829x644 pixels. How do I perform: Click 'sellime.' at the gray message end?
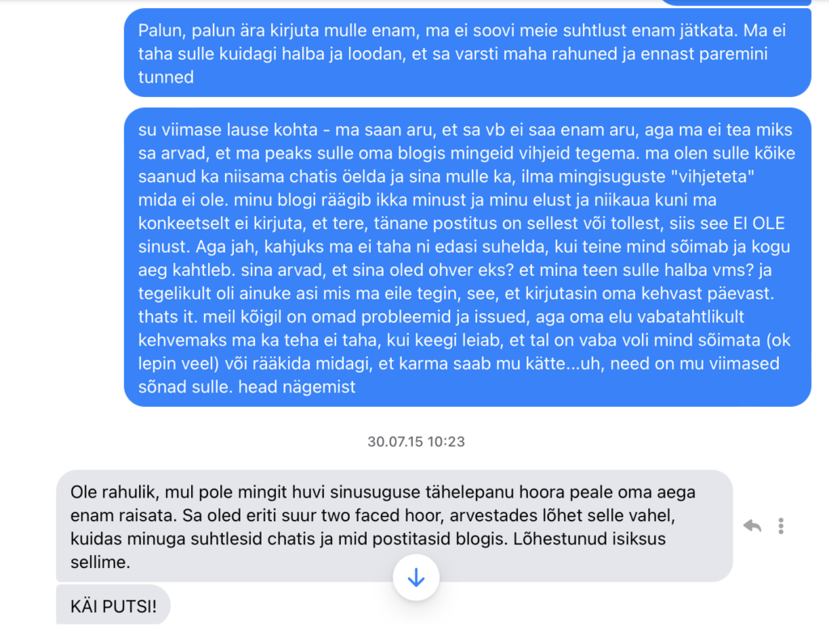coord(100,562)
